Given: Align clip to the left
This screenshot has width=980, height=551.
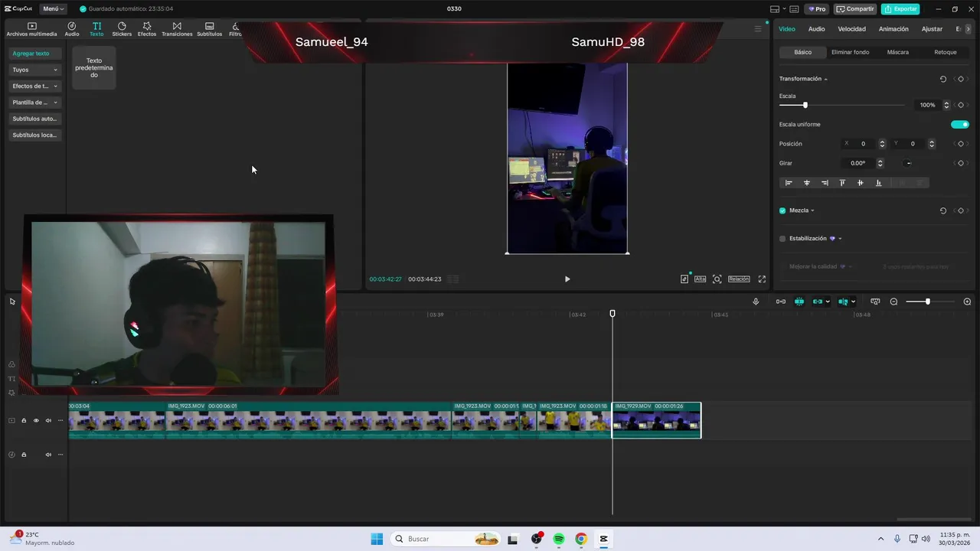Looking at the screenshot, I should [789, 183].
